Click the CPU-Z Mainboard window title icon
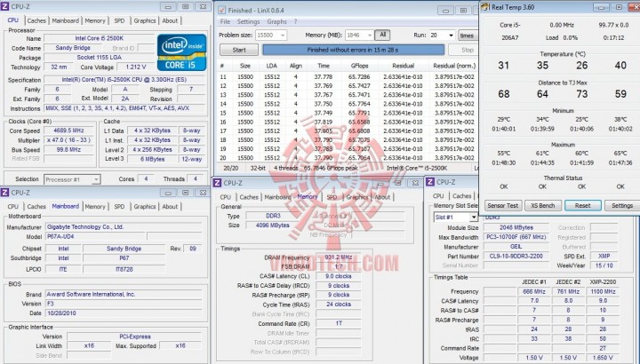 pos(5,193)
